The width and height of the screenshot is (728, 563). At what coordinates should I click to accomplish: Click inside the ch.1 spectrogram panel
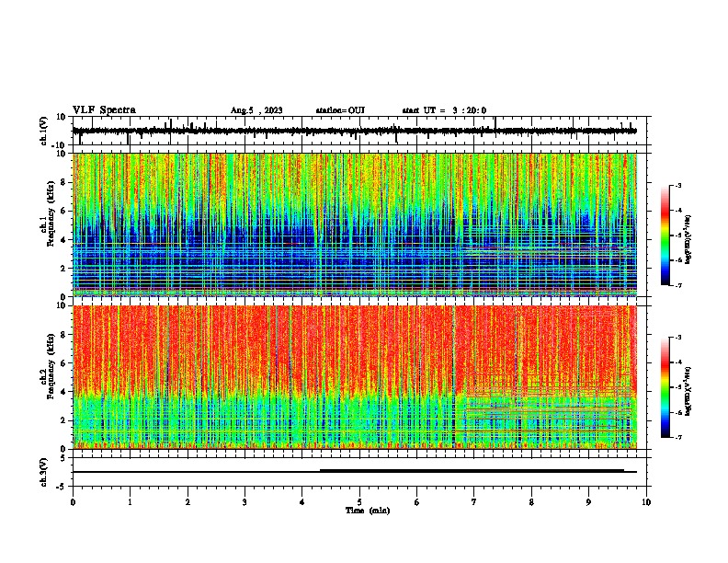(355, 224)
